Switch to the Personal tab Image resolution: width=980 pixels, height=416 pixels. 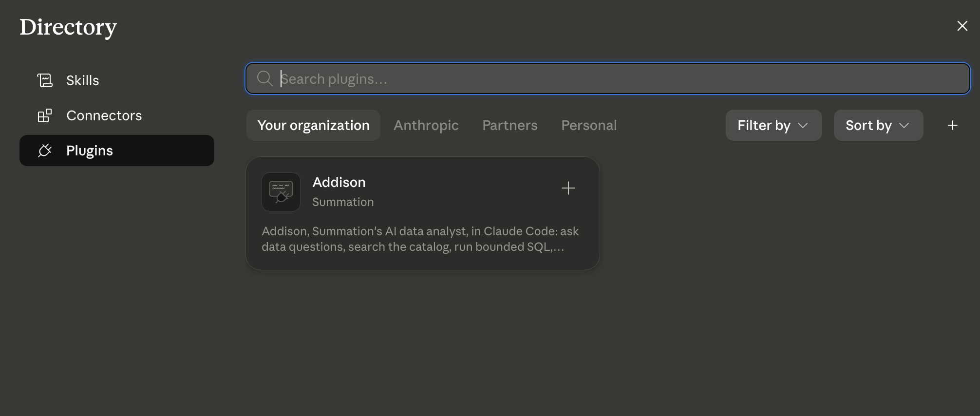point(589,125)
